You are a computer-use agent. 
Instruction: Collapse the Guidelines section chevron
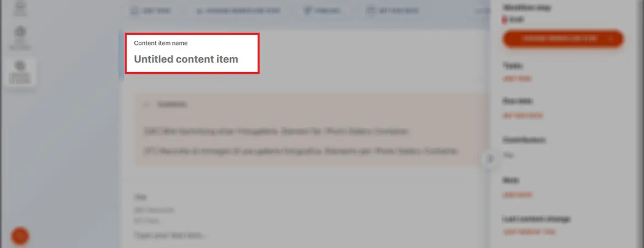tap(146, 105)
